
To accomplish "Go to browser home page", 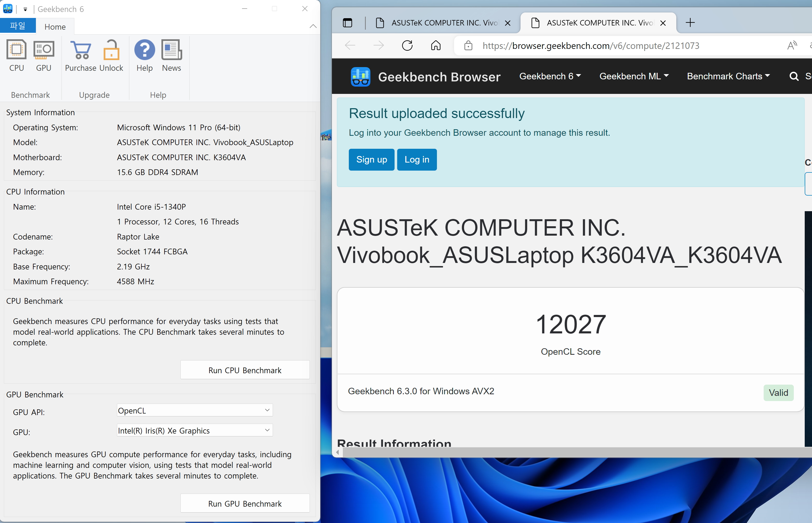I will click(436, 45).
